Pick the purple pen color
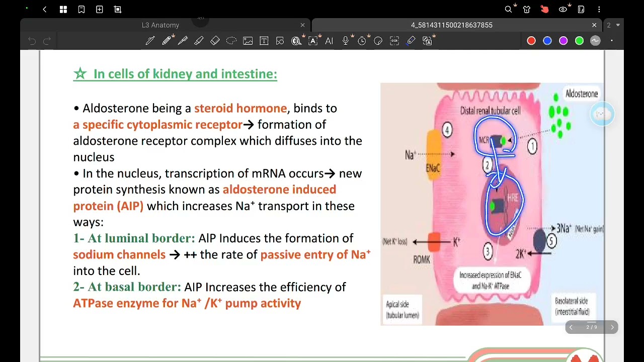 pos(563,41)
